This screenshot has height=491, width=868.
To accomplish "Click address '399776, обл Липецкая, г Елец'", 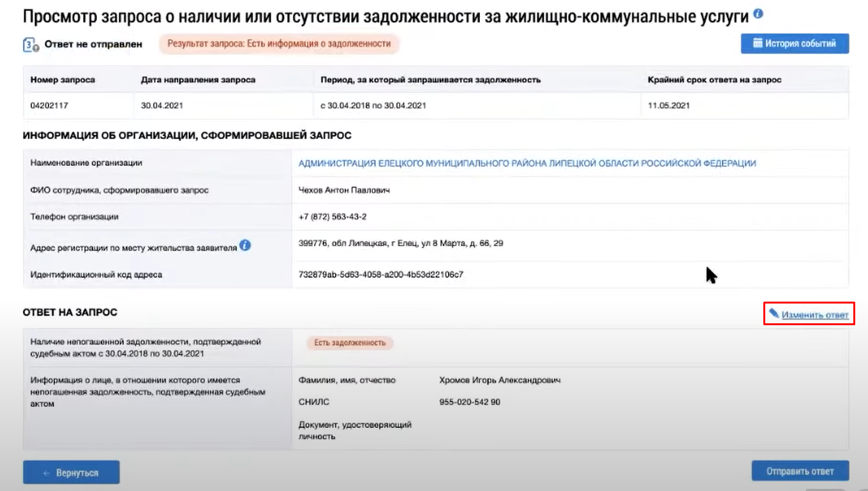I will 401,244.
